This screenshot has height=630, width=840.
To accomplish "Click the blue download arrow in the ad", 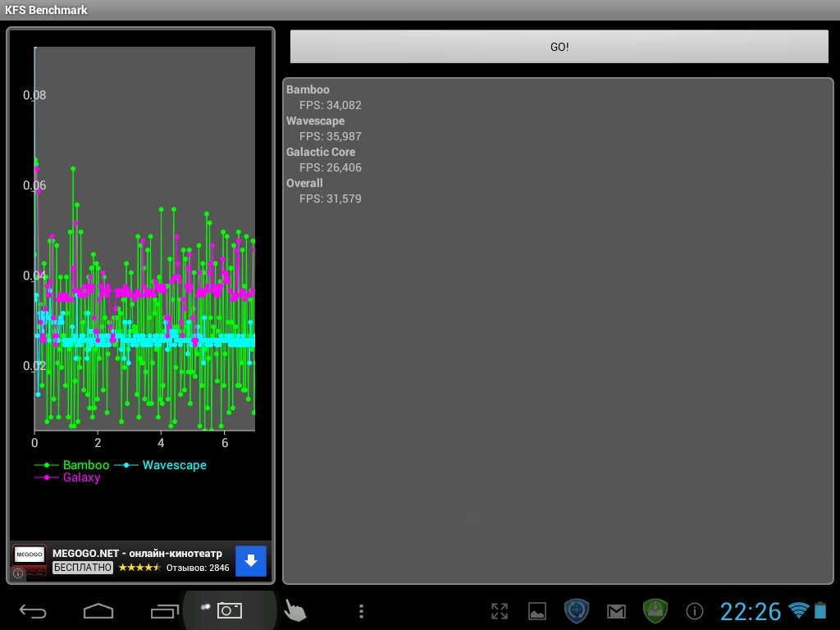I will point(251,561).
